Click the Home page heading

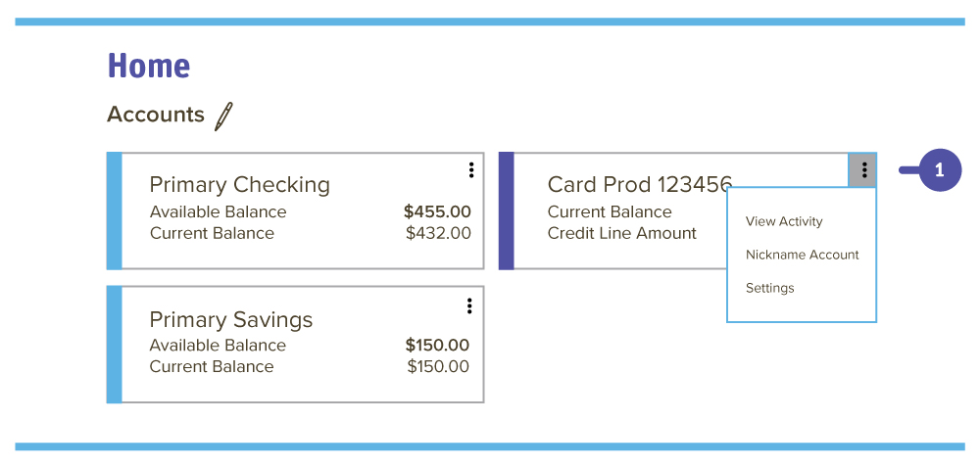coord(149,66)
